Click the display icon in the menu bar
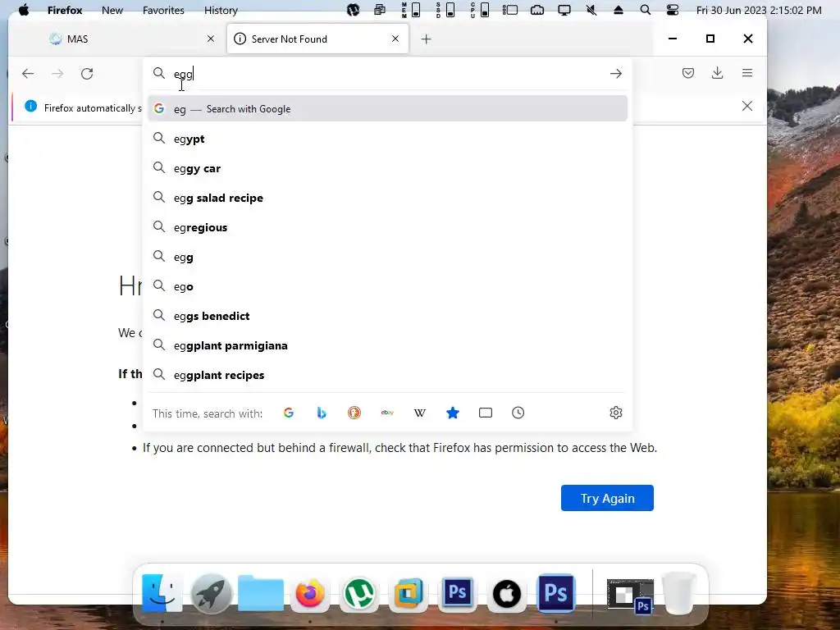Image resolution: width=840 pixels, height=630 pixels. pos(564,10)
